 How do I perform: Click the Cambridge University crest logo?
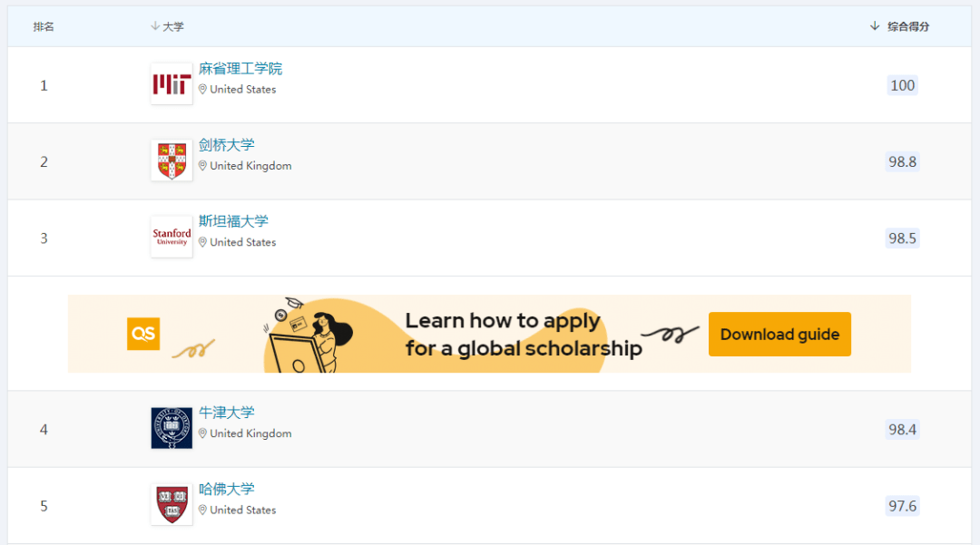coord(171,161)
